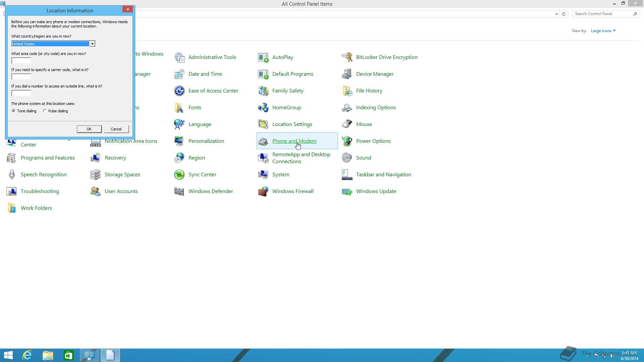The height and width of the screenshot is (362, 644).
Task: Open the Windows Store taskbar icon
Action: pos(69,355)
